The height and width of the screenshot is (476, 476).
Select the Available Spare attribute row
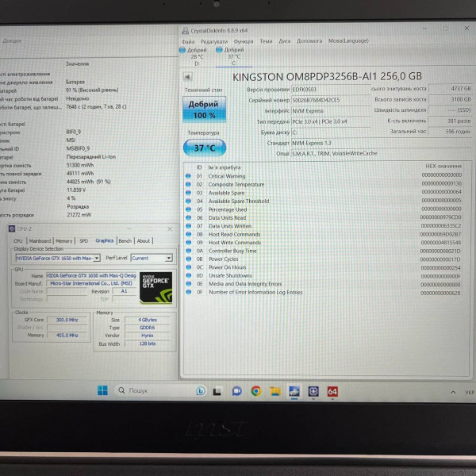tap(323, 193)
